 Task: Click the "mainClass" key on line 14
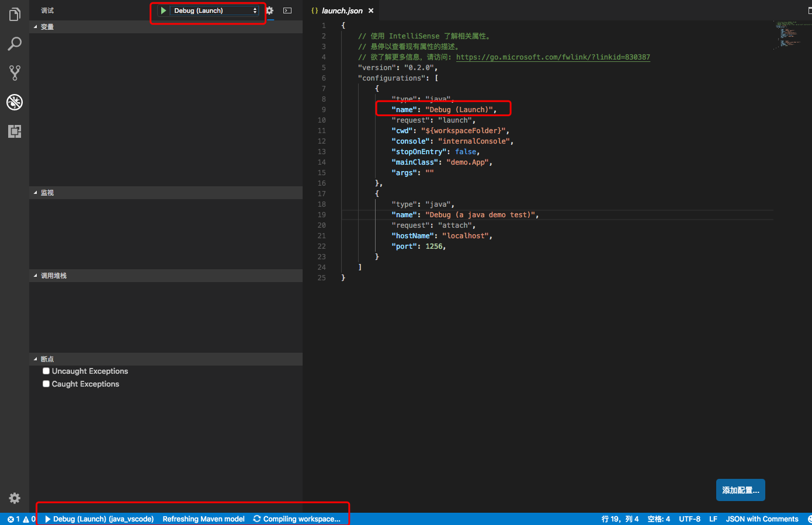point(414,162)
